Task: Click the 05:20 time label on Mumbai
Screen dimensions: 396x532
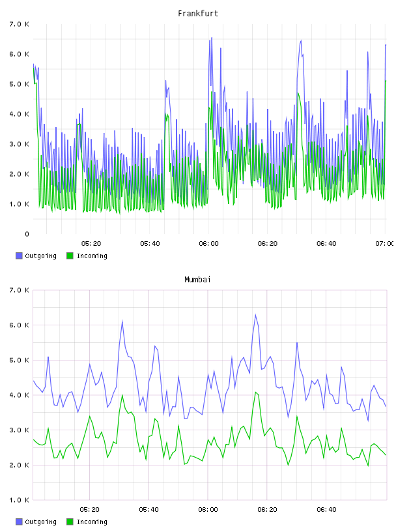Action: (89, 510)
